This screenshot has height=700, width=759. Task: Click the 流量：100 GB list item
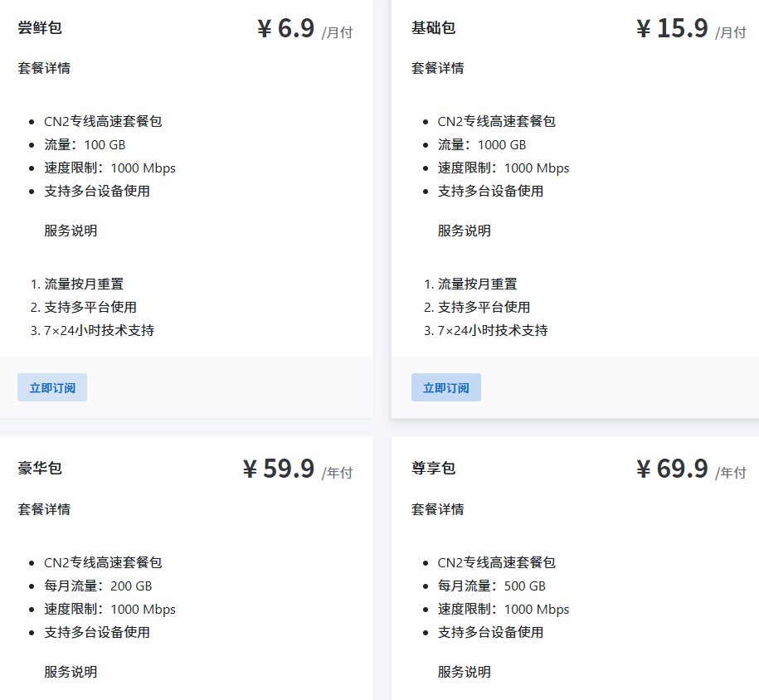point(85,144)
